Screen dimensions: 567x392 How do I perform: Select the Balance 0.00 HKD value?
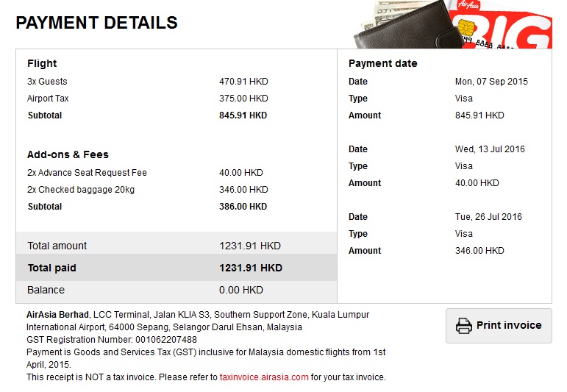click(x=240, y=290)
